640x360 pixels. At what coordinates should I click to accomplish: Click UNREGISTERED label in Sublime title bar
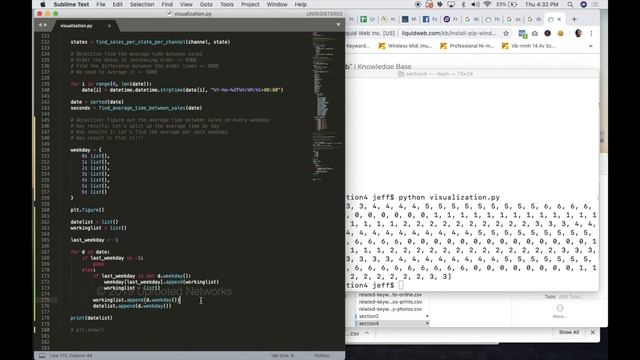[x=324, y=14]
